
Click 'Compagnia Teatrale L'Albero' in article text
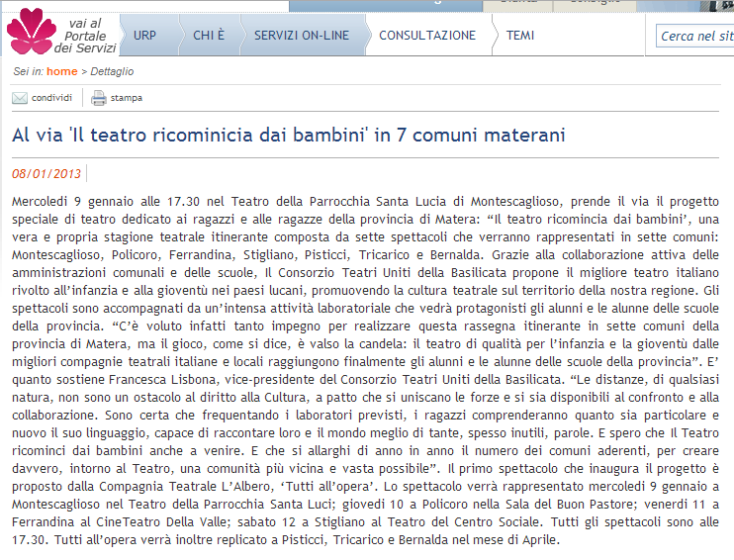tap(186, 486)
